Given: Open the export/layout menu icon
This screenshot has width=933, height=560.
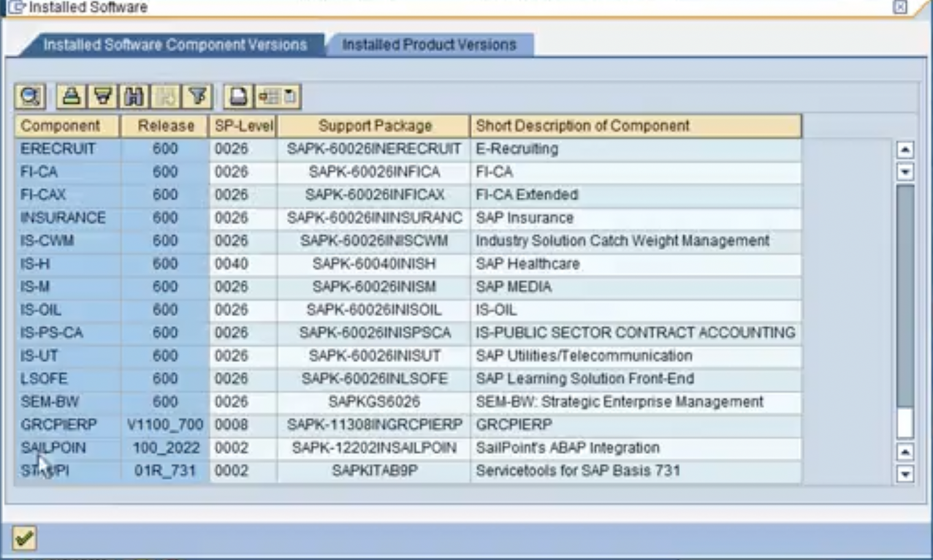Looking at the screenshot, I should 278,97.
